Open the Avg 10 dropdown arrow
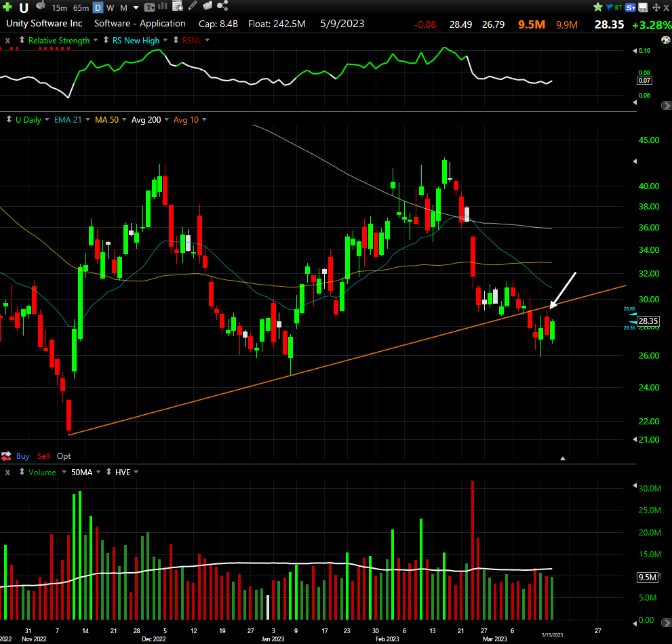Viewport: 672px width, 644px height. click(x=204, y=119)
